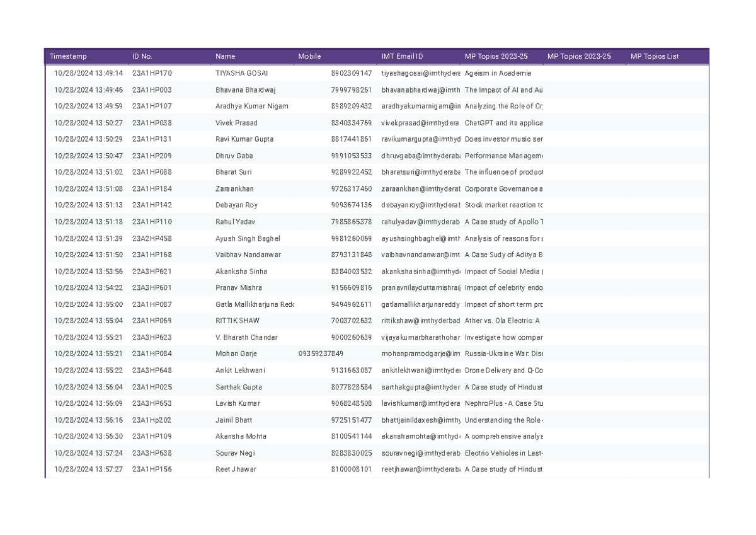756x535 pixels.
Task: Select the Russia-Ukraine War topic cell
Action: [503, 354]
